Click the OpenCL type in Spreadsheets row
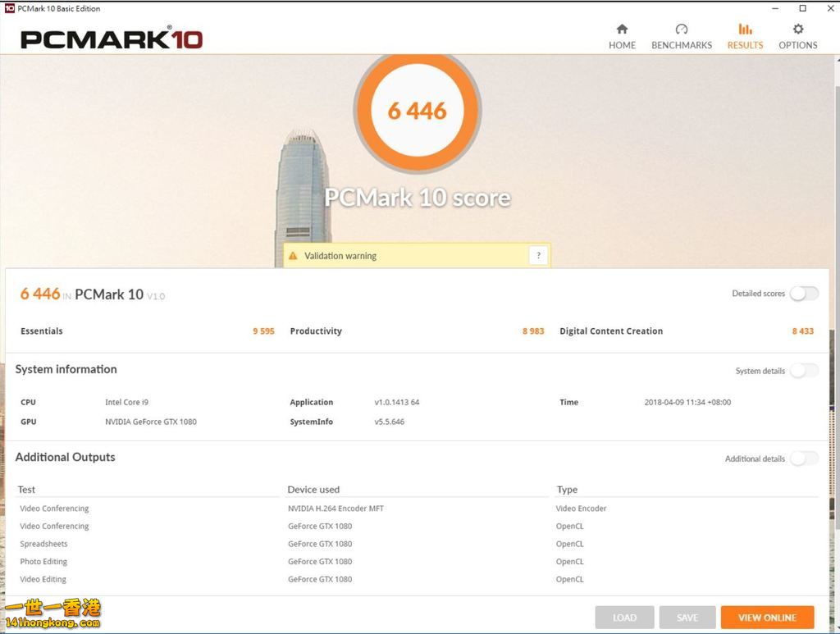The width and height of the screenshot is (840, 634). click(569, 544)
